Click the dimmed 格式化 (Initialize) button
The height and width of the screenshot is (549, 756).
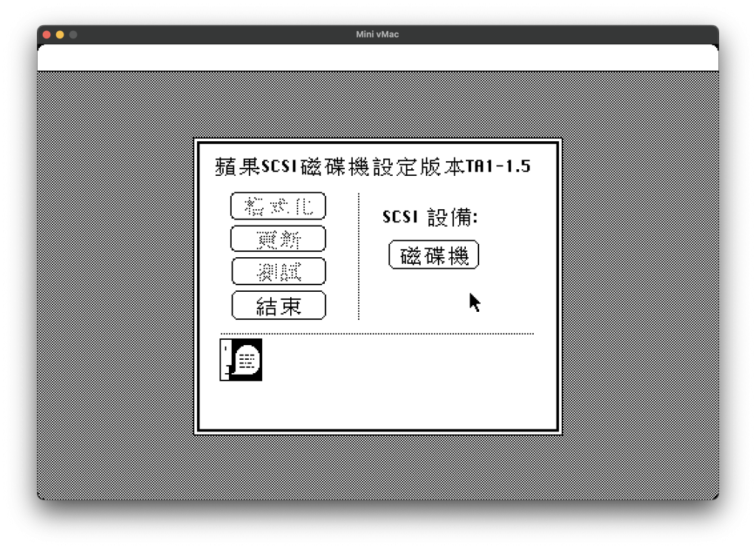point(278,206)
